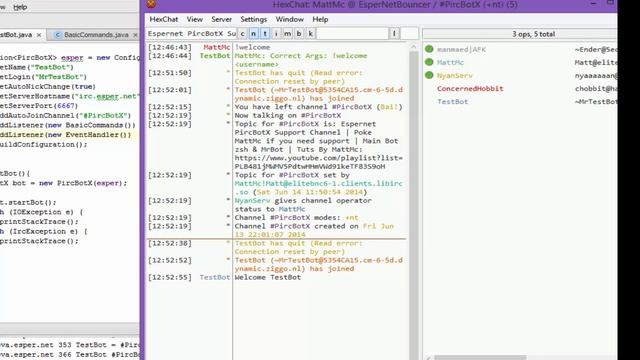Switch to the BasicCommands.java editor tab
The width and height of the screenshot is (640, 360).
point(96,35)
